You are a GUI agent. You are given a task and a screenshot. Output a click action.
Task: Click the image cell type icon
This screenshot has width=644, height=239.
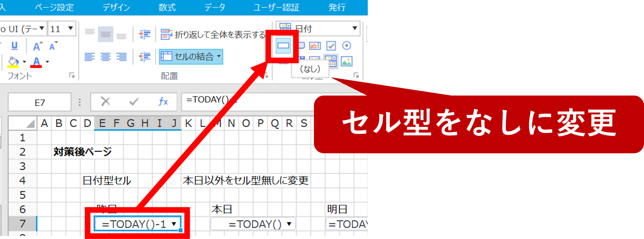tap(346, 61)
